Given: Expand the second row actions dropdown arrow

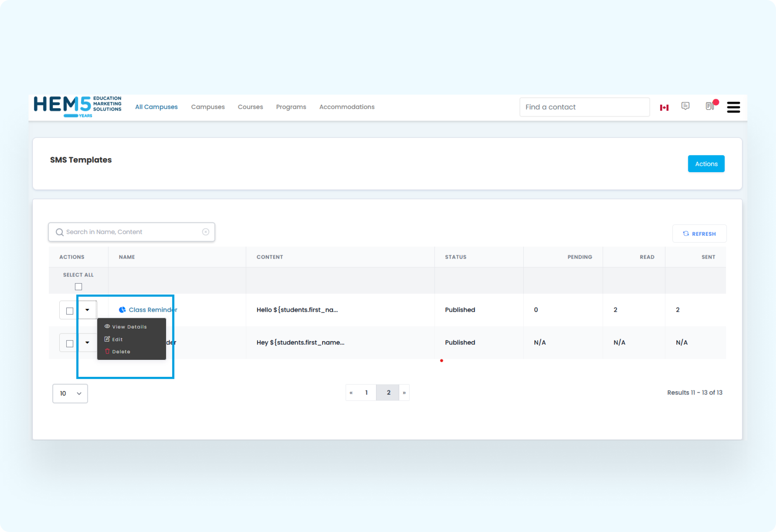Looking at the screenshot, I should (x=87, y=342).
